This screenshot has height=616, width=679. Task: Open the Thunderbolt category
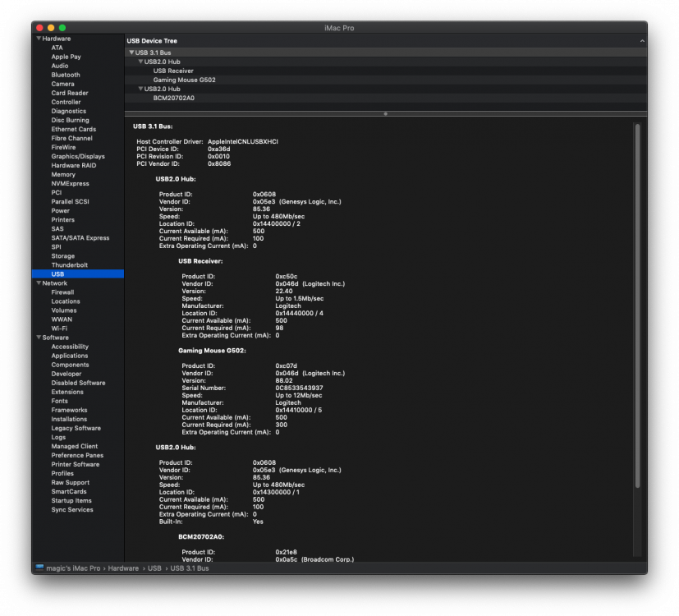[69, 265]
